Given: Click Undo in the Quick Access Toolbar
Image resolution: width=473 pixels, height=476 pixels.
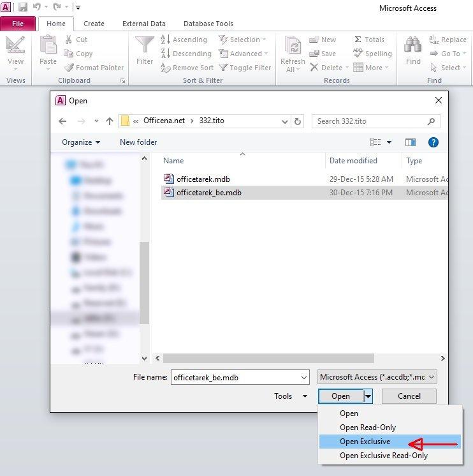Looking at the screenshot, I should coord(37,6).
